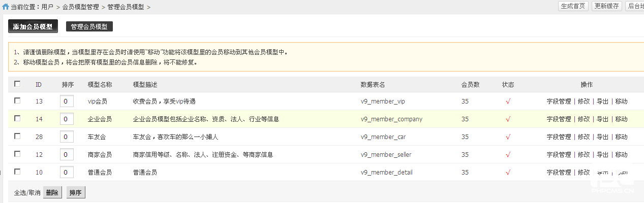Open 字段管理 for vip会员

click(x=559, y=101)
